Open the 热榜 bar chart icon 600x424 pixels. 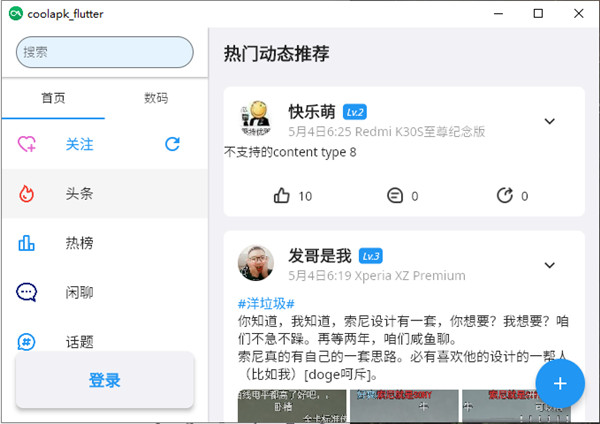point(27,242)
